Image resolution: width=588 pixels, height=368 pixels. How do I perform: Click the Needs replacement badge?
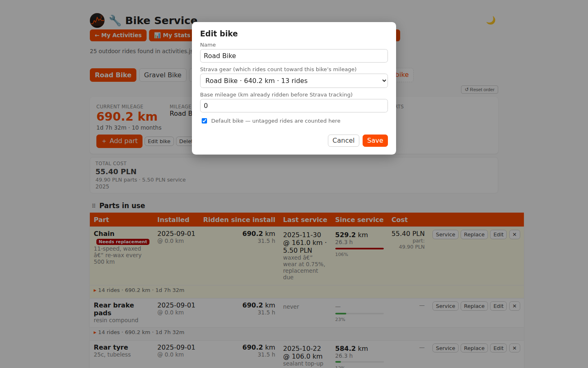click(x=123, y=242)
